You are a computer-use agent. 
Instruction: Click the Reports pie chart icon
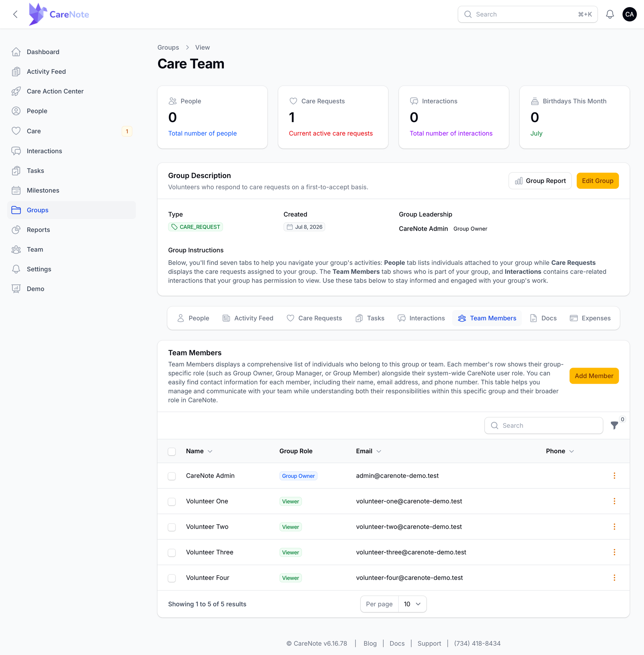[x=16, y=230]
